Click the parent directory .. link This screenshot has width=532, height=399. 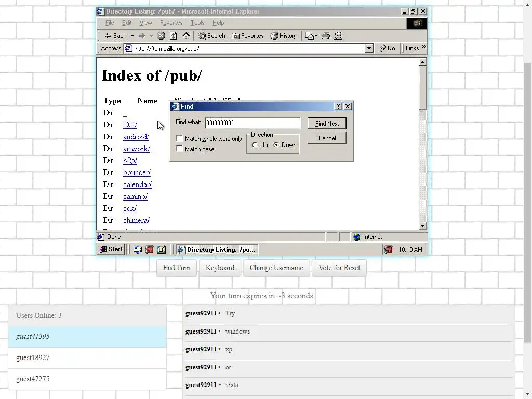125,114
